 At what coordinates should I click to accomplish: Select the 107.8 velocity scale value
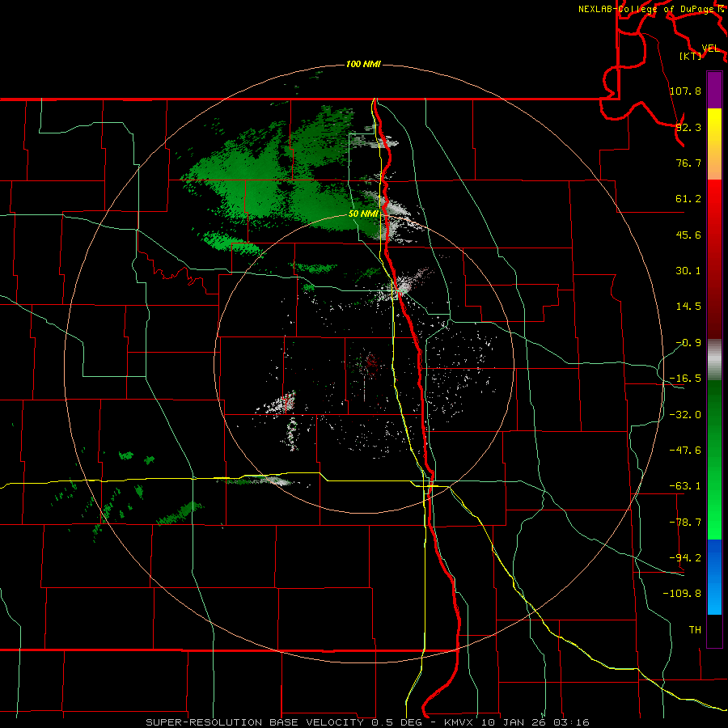coord(685,91)
